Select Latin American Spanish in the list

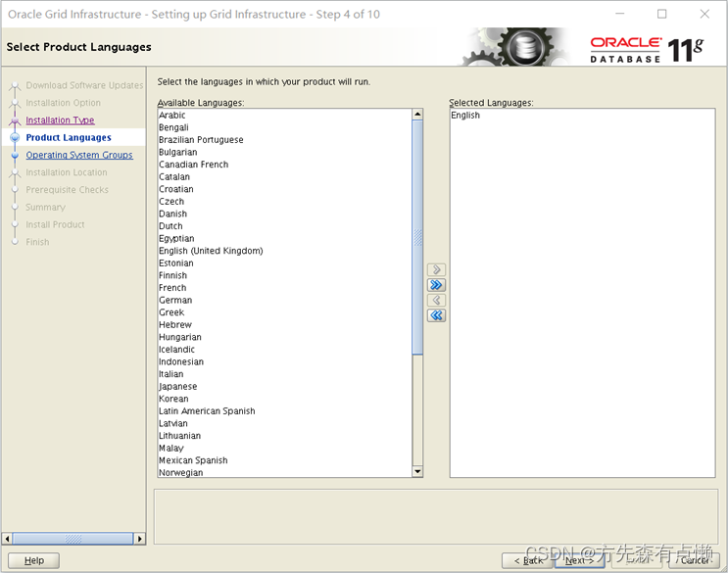[x=284, y=411]
